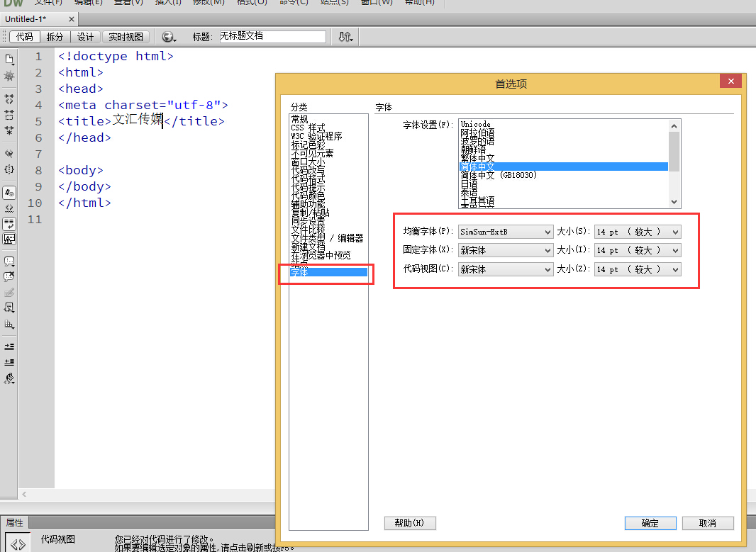Open Move or Convert CSS icon
The height and width of the screenshot is (552, 756).
9,324
